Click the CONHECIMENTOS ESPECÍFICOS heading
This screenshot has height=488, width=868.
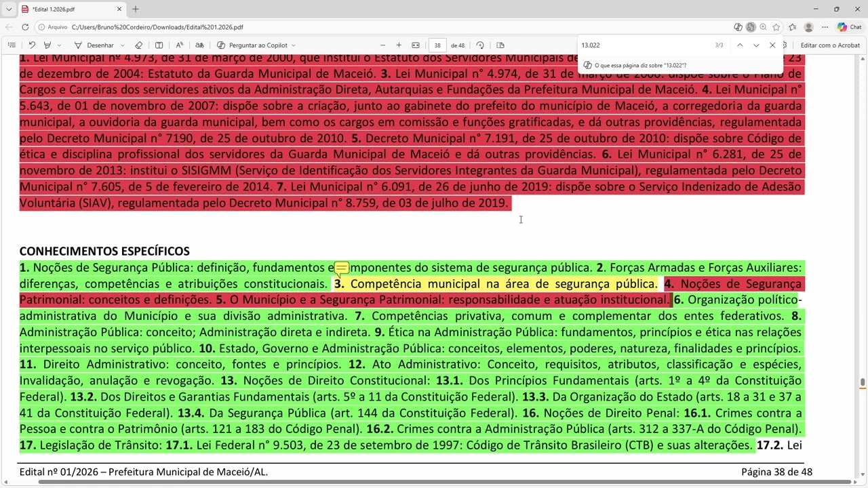(104, 251)
